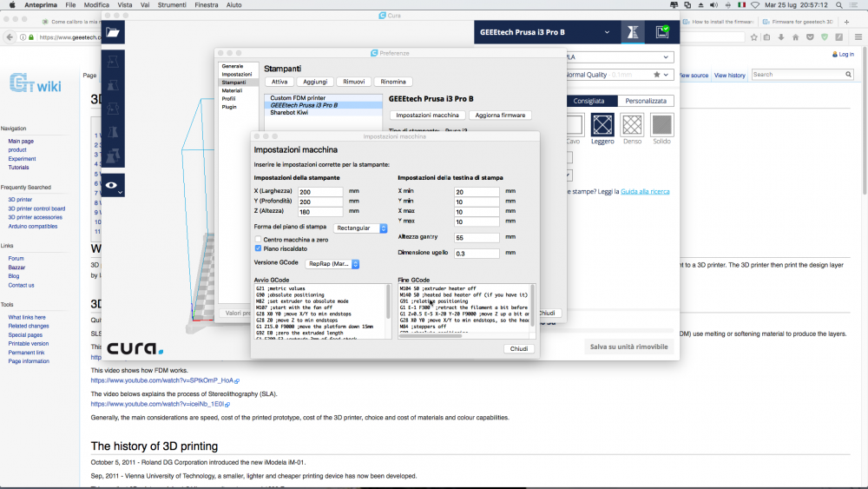Expand the Versione GCode RepRap dropdown
The width and height of the screenshot is (868, 489).
coord(332,264)
